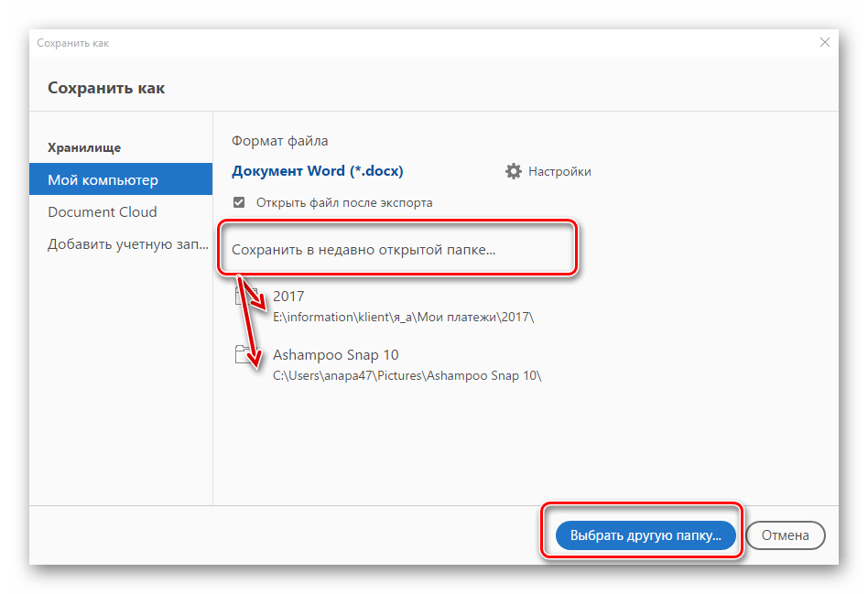Viewport: 868px width, 594px height.
Task: Select Мой компьютер in the storage list
Action: point(120,180)
